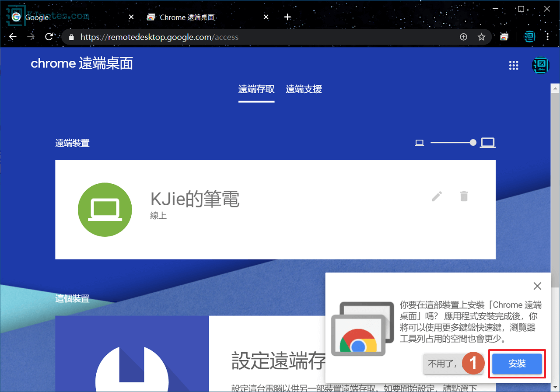Click the scrollbar up arrow

[554, 87]
